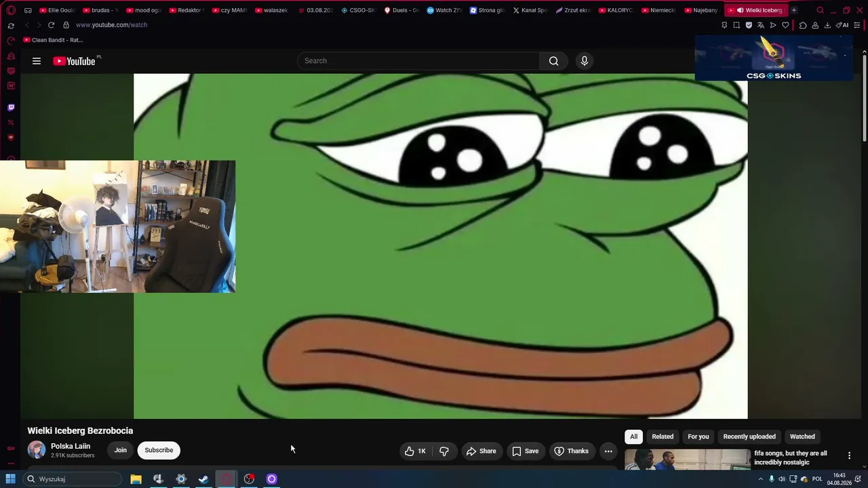Switch to the Najebany tab
868x488 pixels.
tap(703, 10)
